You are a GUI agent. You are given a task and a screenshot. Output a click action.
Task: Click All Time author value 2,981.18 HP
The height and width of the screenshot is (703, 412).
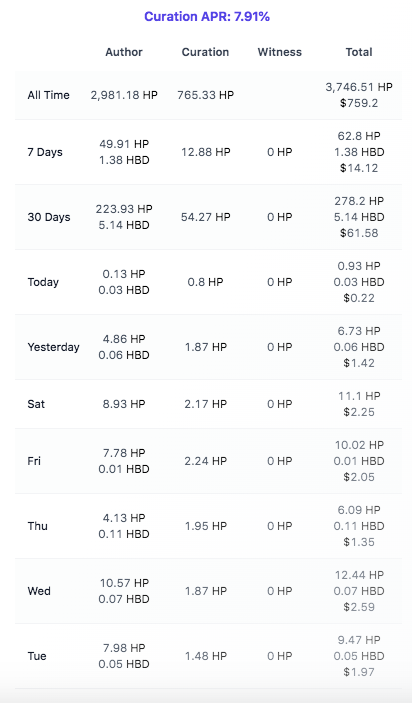[124, 95]
